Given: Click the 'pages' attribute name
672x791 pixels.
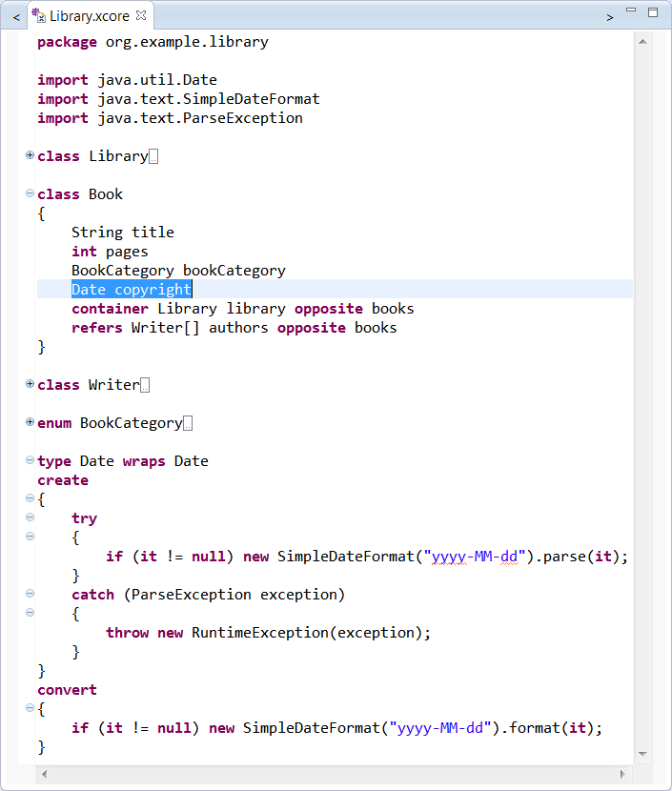Looking at the screenshot, I should click(x=127, y=252).
